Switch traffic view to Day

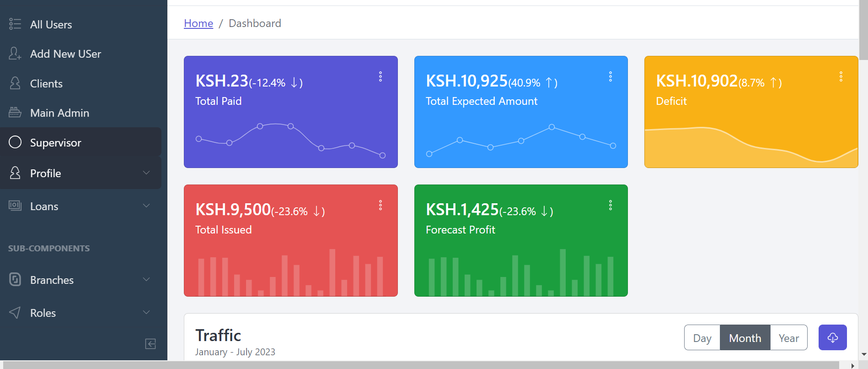coord(702,338)
